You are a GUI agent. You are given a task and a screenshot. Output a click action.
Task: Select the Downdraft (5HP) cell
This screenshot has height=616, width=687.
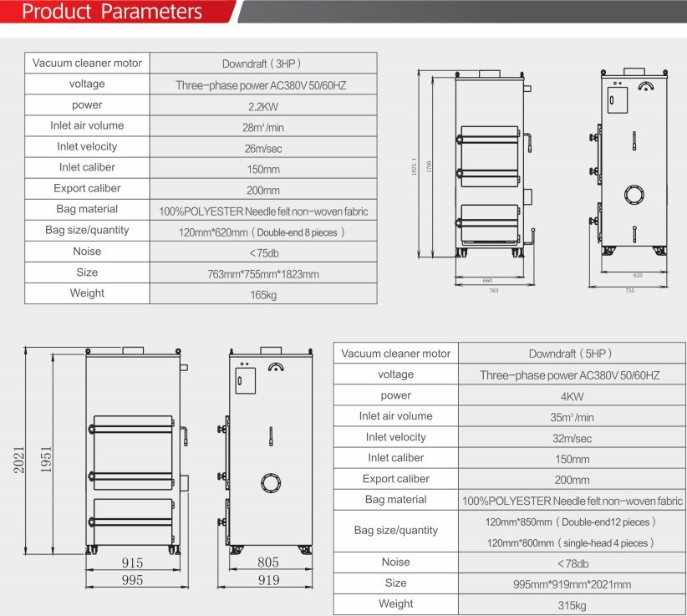click(572, 354)
